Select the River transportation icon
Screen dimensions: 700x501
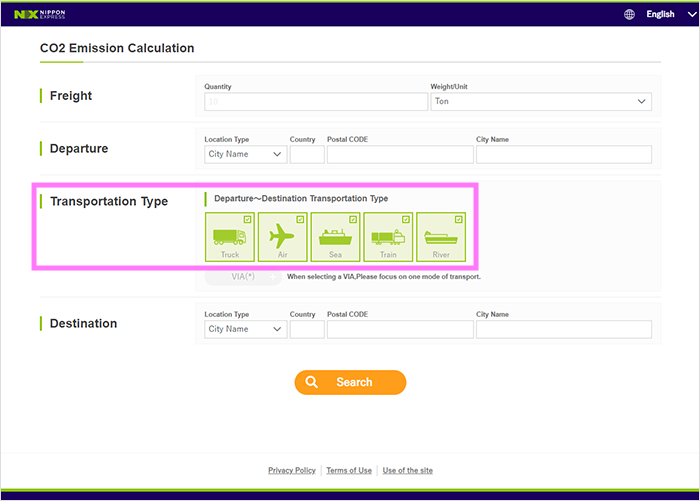[x=441, y=238]
